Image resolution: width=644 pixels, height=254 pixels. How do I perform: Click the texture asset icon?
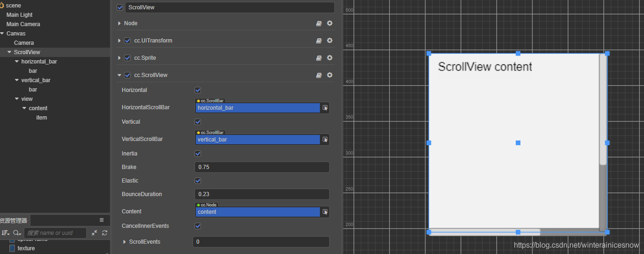(13, 248)
